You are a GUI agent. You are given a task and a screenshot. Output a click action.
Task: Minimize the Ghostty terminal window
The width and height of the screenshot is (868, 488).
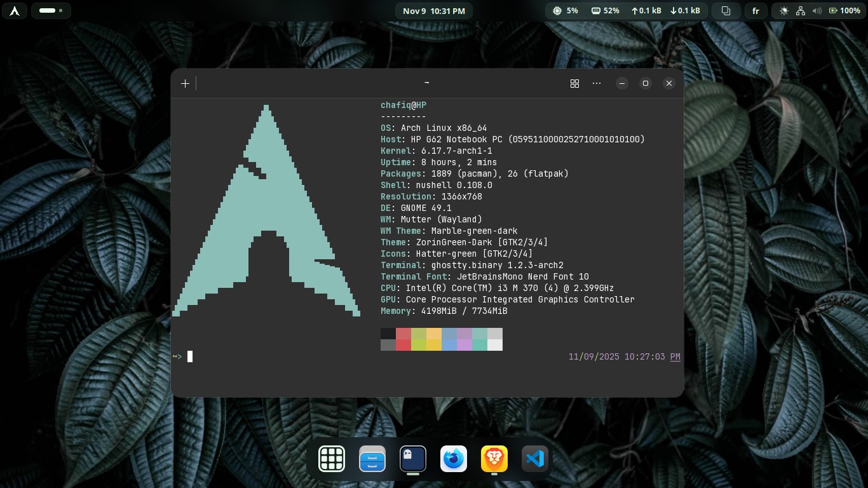[x=623, y=83]
